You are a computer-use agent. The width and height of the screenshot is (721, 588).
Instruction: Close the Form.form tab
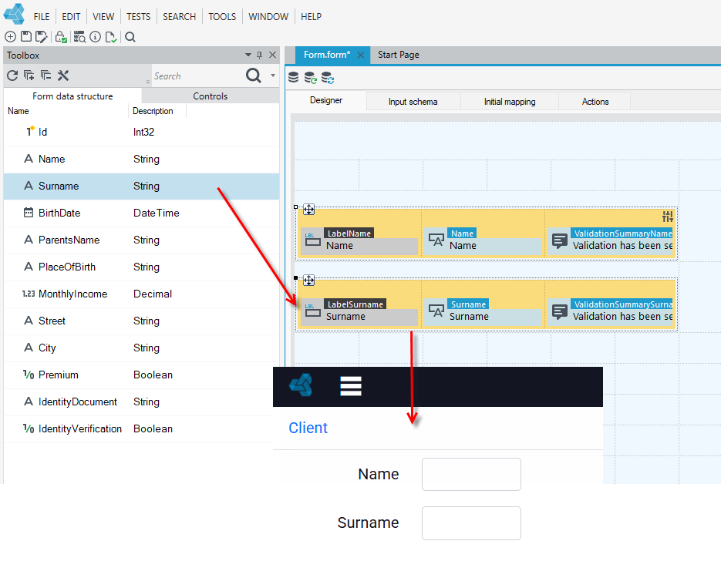(x=361, y=55)
